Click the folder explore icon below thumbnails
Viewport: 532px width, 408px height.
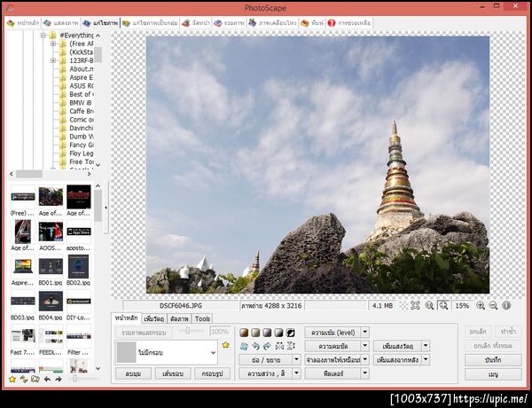click(35, 379)
